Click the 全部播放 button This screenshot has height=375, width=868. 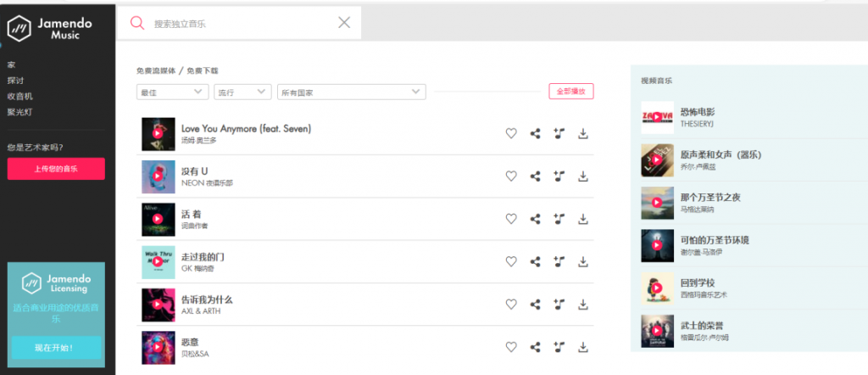571,92
